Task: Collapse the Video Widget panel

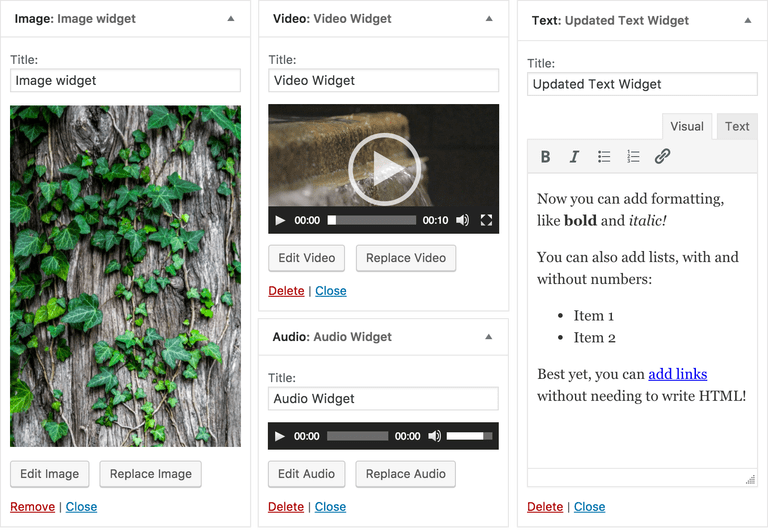Action: [x=489, y=19]
